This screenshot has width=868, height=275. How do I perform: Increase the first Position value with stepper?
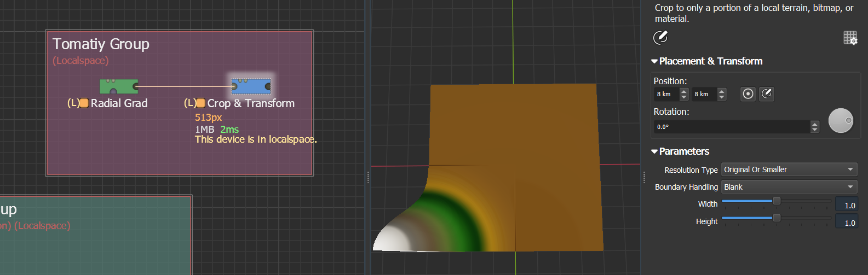[x=684, y=91]
